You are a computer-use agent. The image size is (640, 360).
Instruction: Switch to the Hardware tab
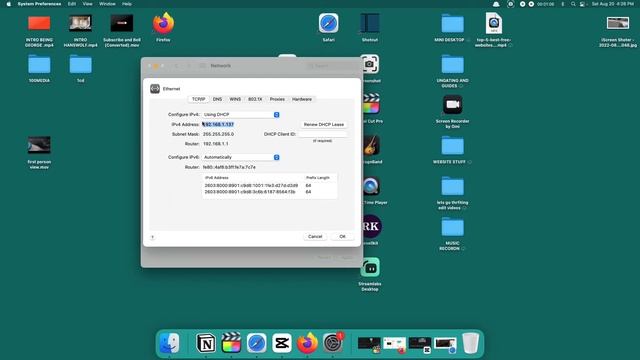(302, 99)
